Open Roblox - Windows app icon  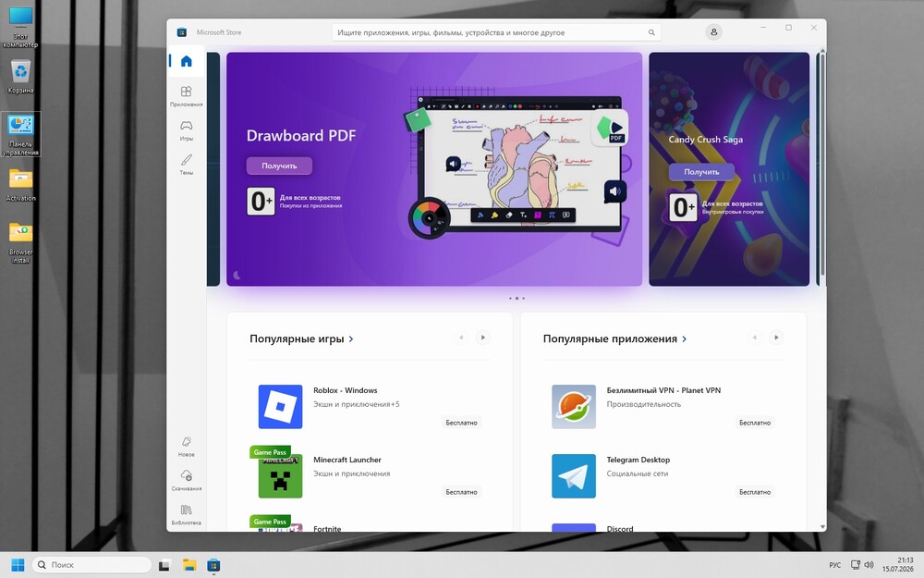[280, 406]
